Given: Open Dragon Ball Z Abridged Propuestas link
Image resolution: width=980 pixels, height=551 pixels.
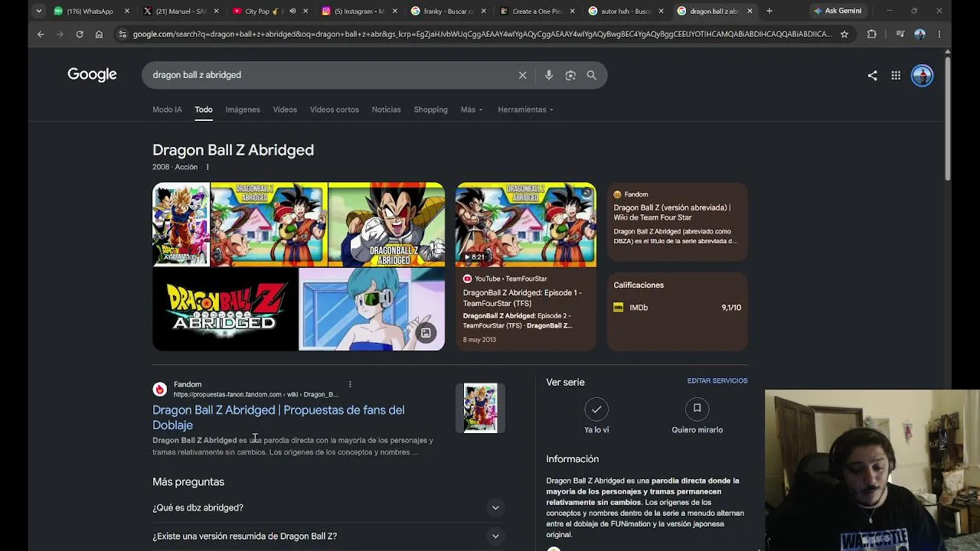Looking at the screenshot, I should pos(278,417).
